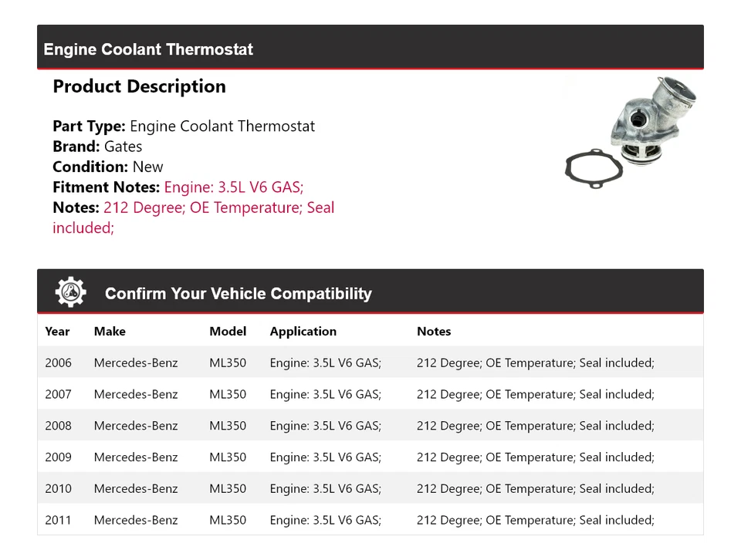Viewport: 741px width, 560px height.
Task: Select the 2007 Mercedes-Benz make cell
Action: (x=136, y=394)
